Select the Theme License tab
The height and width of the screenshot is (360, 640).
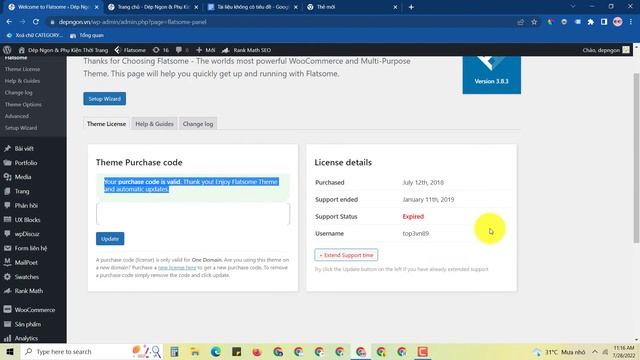click(x=106, y=124)
